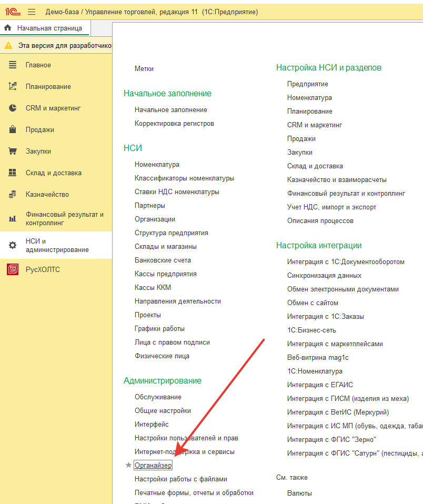Screen dimensions: 423x504
Task: Click the 1C logo icon
Action: 13,12
